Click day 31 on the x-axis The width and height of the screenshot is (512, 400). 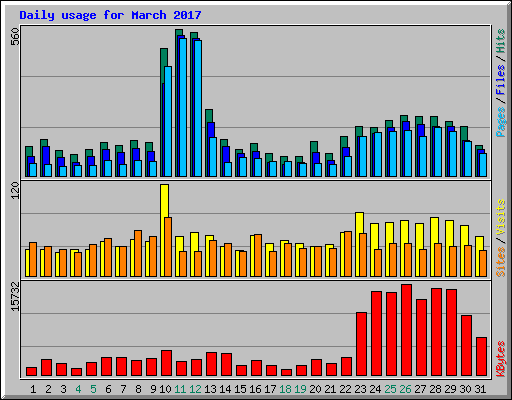pyautogui.click(x=480, y=389)
